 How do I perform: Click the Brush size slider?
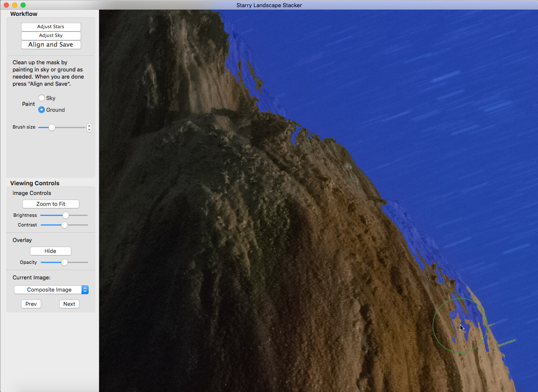point(62,127)
